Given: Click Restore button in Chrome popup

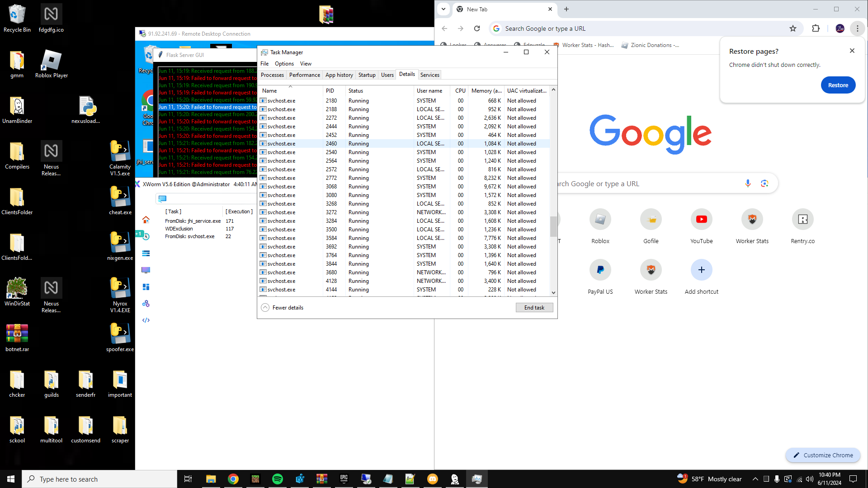Looking at the screenshot, I should (x=838, y=85).
